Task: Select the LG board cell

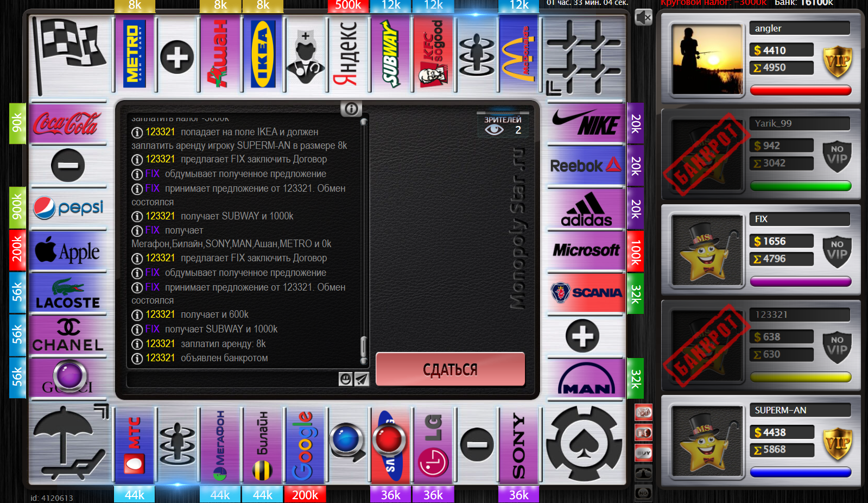Action: [434, 445]
